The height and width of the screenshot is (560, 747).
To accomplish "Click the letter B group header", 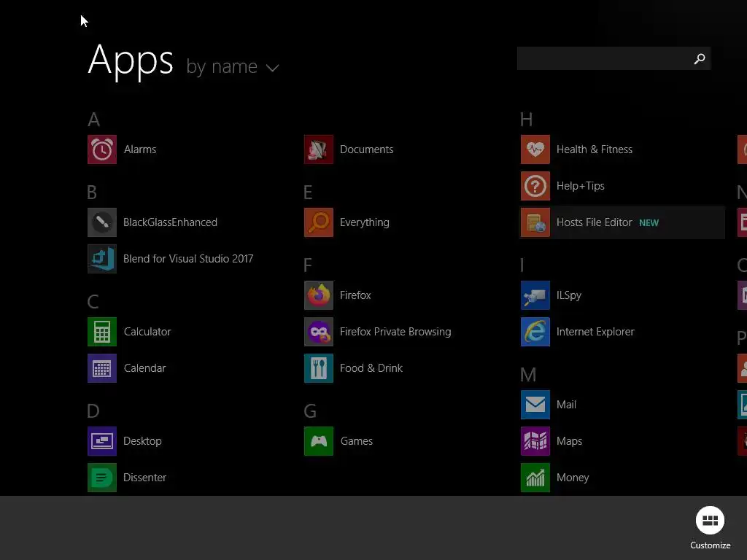I will pos(93,192).
